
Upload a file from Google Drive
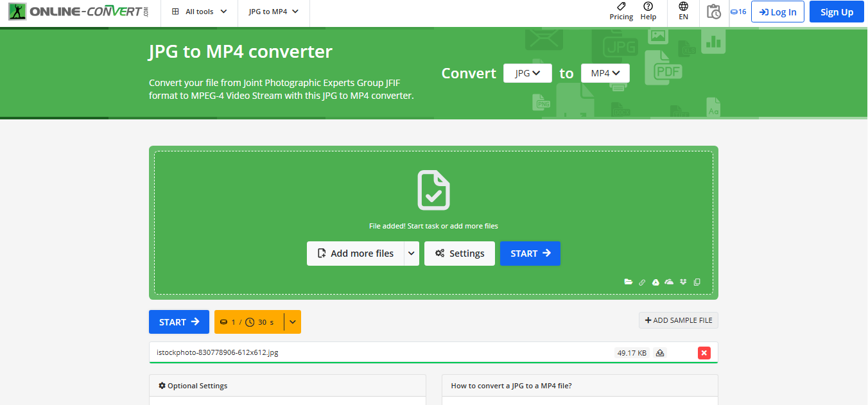[655, 282]
